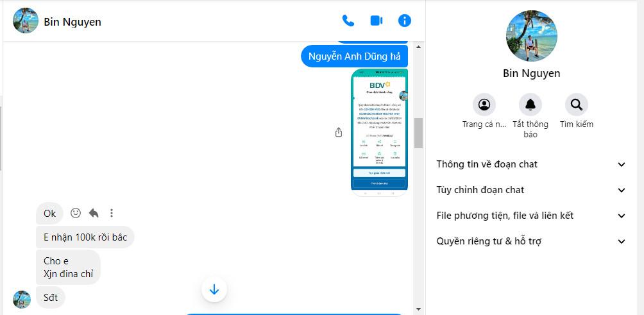
Task: Open Bin Nguyen's large profile picture in sidebar
Action: click(x=532, y=35)
